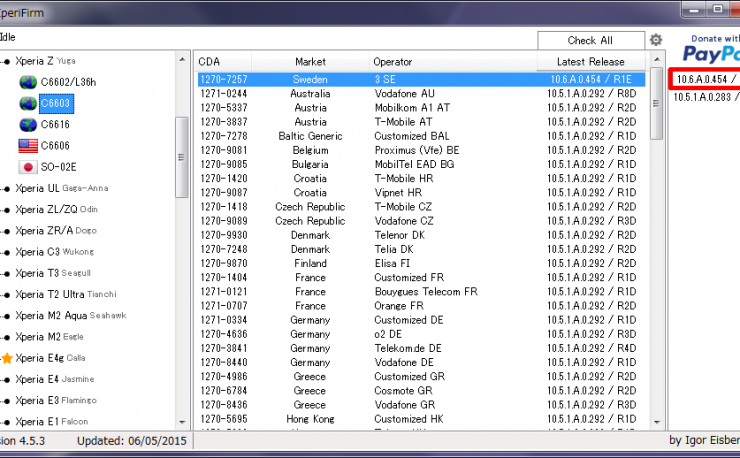Click the Japan flag icon beside SO-02E
Screen dimensions: 740x458
coord(28,167)
